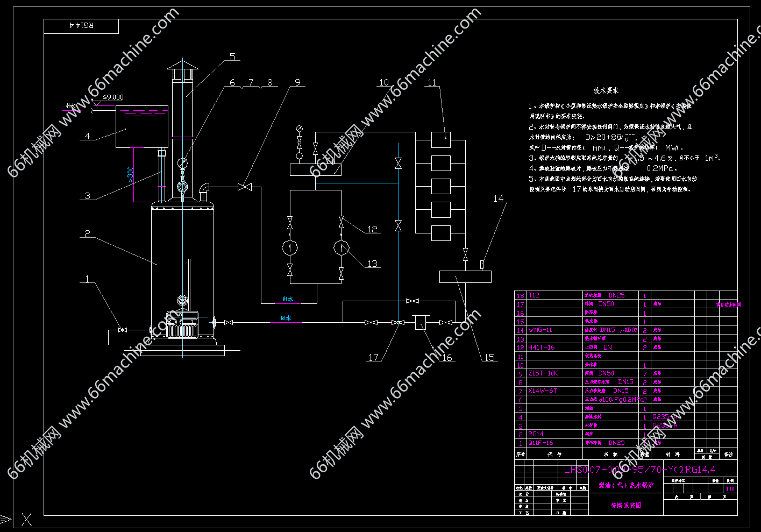Select the >300 vertical dimension text
Viewport: 761px width, 532px height.
click(x=130, y=174)
